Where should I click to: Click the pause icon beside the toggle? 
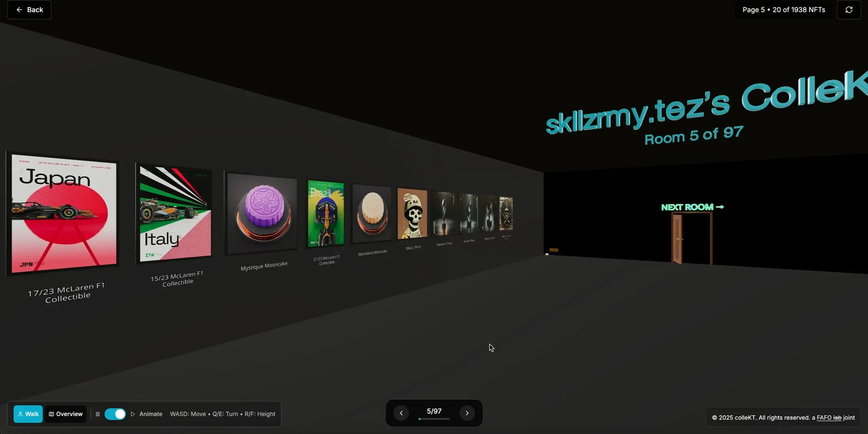[98, 414]
